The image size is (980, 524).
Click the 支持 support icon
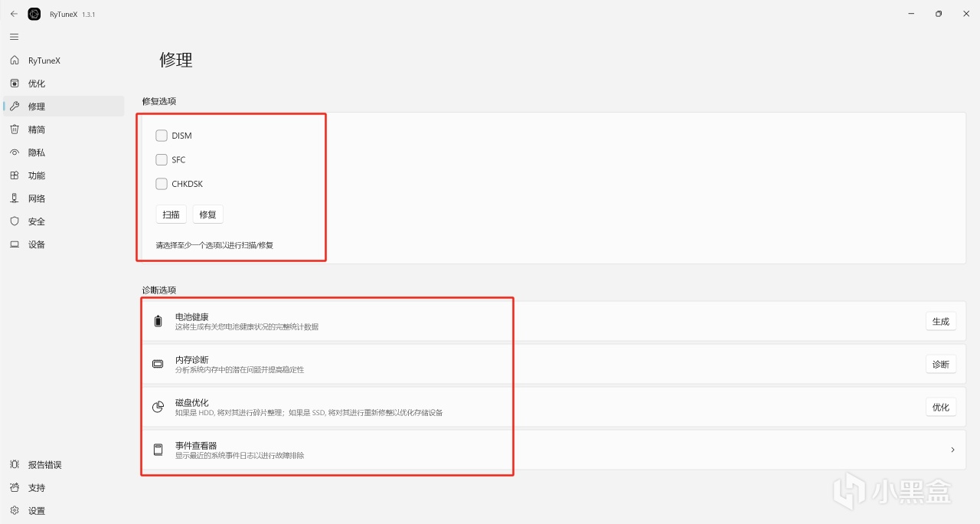[x=15, y=488]
